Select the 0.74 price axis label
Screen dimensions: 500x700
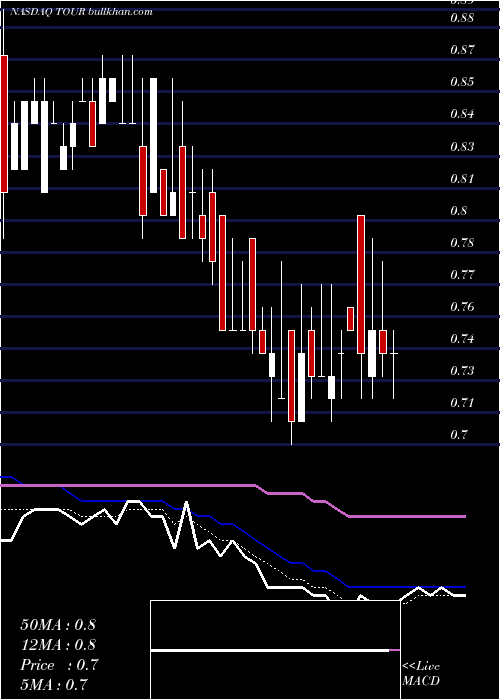(x=462, y=339)
